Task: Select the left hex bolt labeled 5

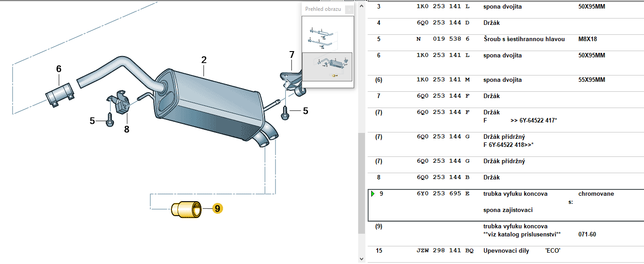Action: pos(109,121)
